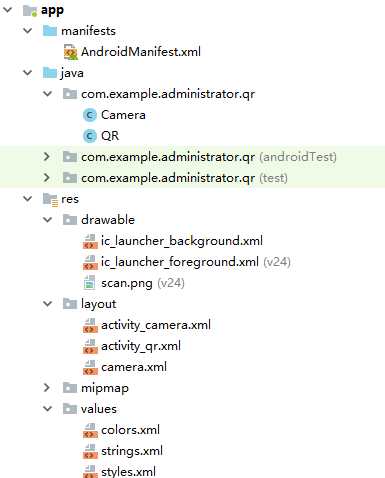Open the QR class
The width and height of the screenshot is (385, 478).
[110, 136]
